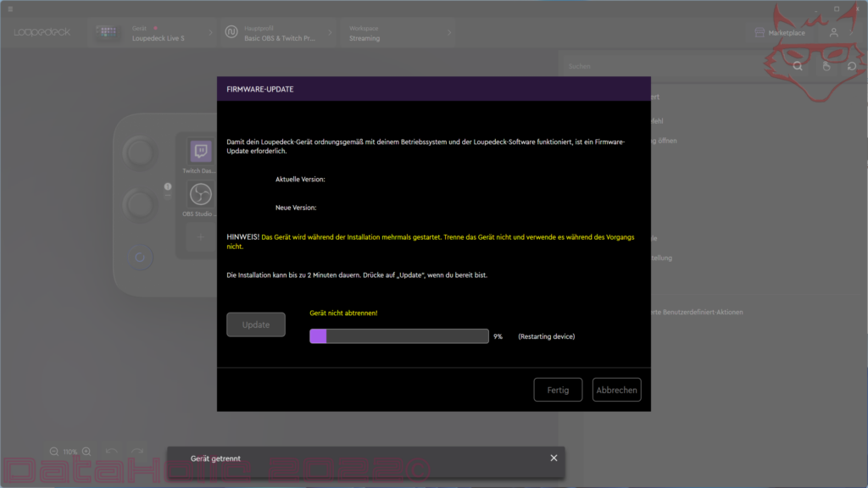868x488 pixels.
Task: Click the undo arrow icon
Action: pos(111,452)
